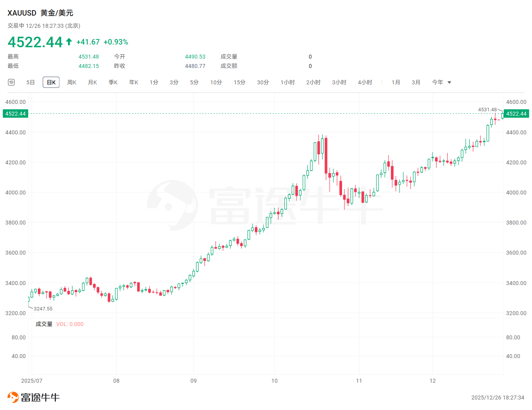Image resolution: width=532 pixels, height=410 pixels.
Task: Click the 3247.55 low price marker
Action: pyautogui.click(x=43, y=309)
